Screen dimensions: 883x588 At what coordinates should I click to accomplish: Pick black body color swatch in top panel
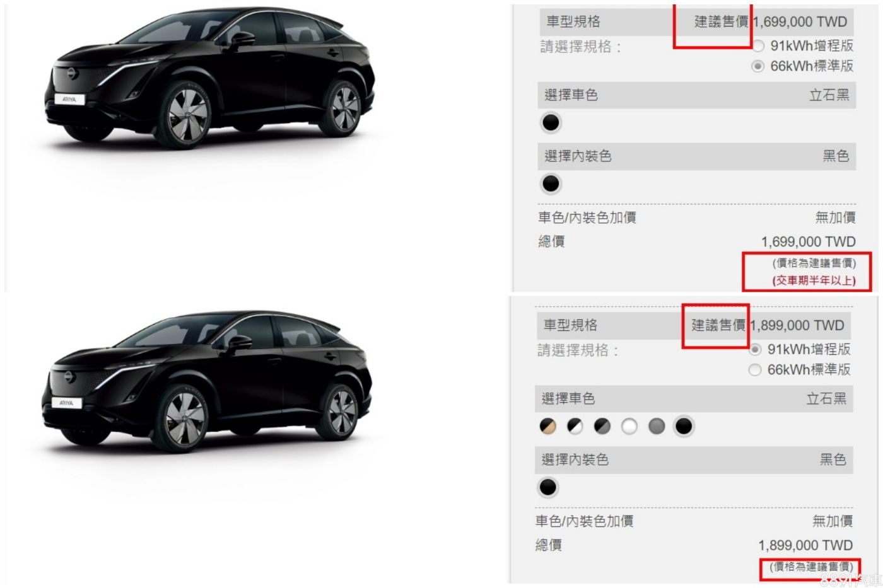[551, 123]
